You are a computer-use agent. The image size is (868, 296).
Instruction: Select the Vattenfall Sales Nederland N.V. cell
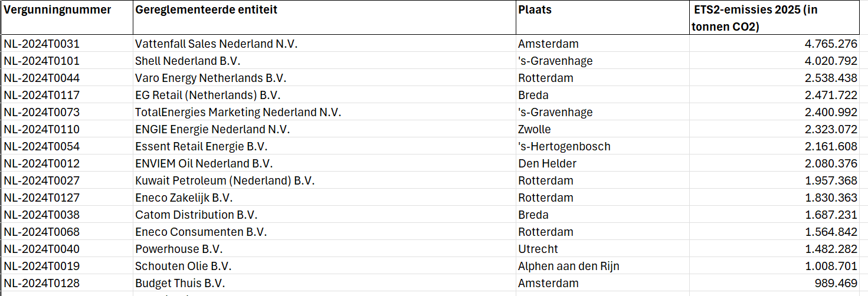[324, 44]
